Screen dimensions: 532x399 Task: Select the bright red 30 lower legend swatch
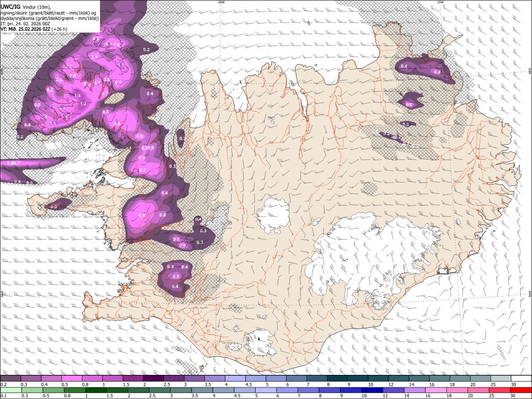tap(521, 390)
